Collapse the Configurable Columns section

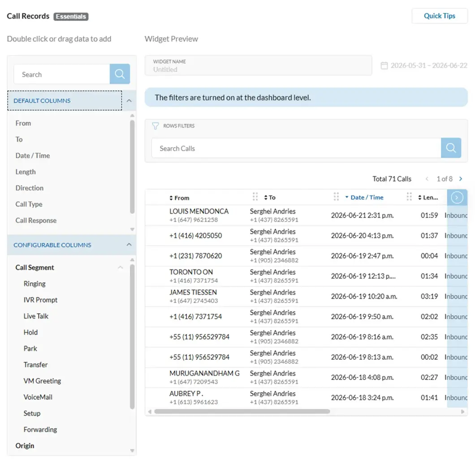click(129, 245)
